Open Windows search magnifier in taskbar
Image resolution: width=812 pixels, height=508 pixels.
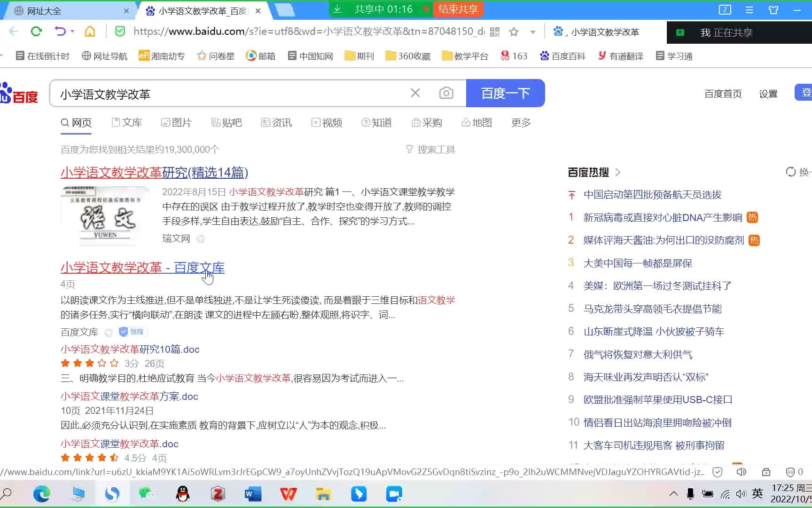click(7, 494)
